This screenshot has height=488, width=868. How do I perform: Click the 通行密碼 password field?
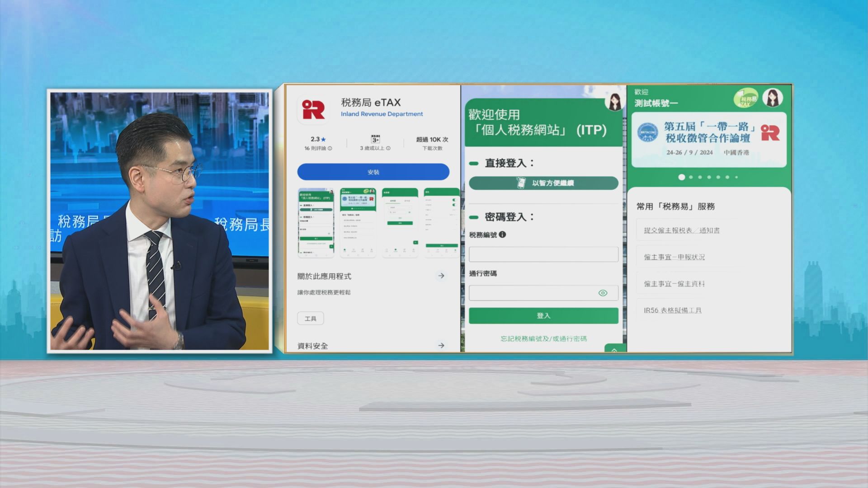coord(543,293)
